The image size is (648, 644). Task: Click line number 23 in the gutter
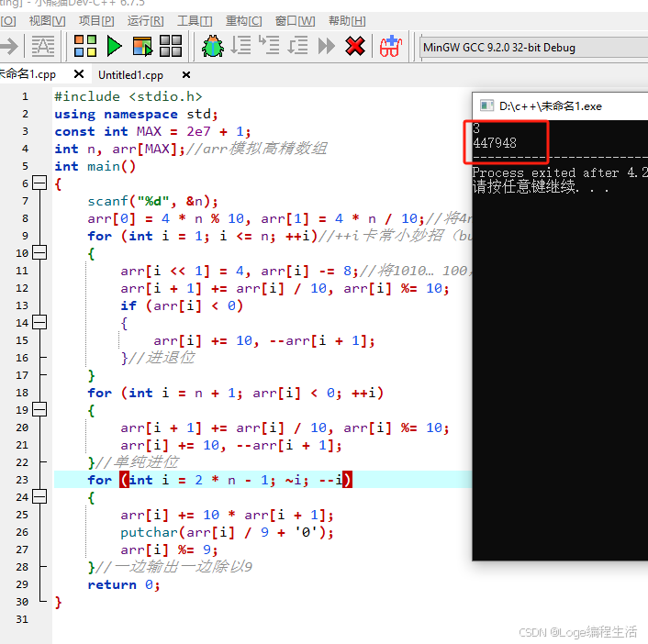click(22, 480)
